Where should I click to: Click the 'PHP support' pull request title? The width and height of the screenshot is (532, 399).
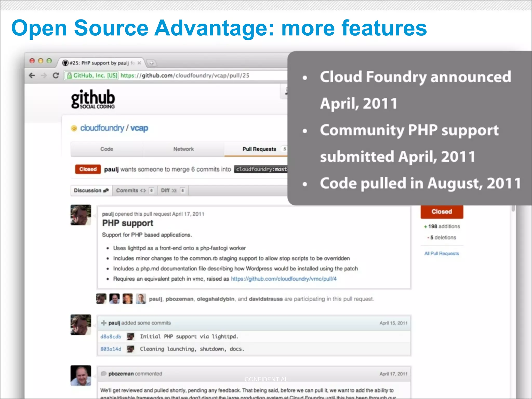[128, 223]
